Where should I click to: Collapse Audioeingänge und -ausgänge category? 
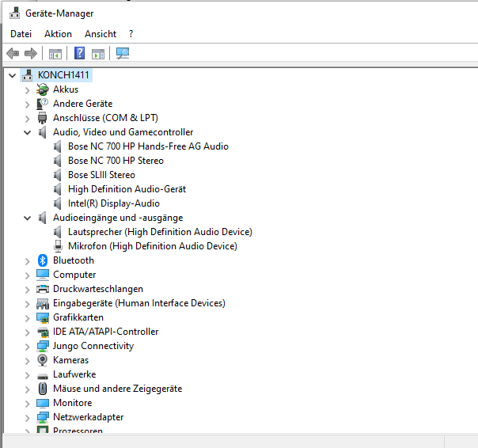(28, 218)
